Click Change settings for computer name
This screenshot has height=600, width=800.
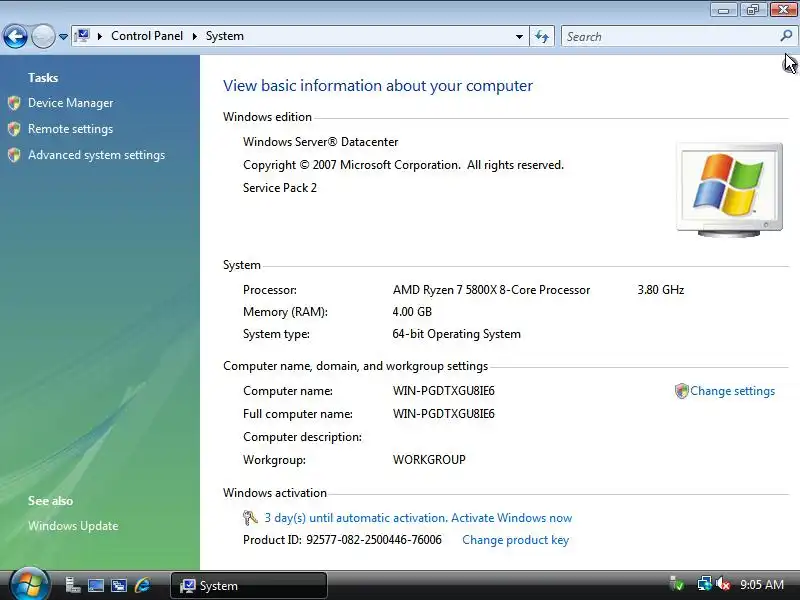coord(732,391)
